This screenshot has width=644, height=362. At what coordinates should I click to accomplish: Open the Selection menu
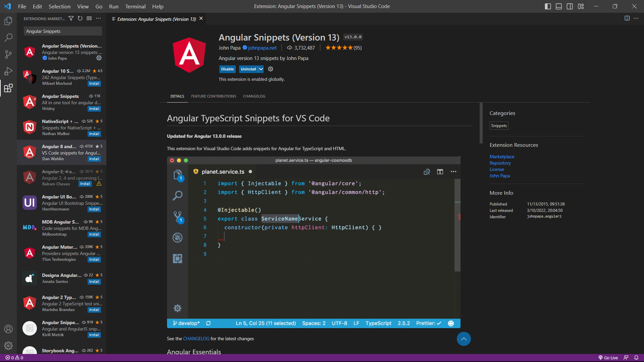[59, 6]
